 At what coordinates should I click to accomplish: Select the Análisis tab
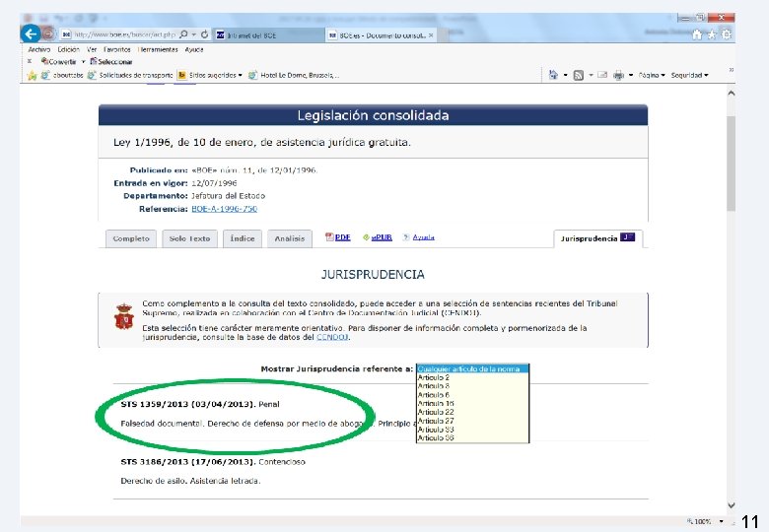289,238
